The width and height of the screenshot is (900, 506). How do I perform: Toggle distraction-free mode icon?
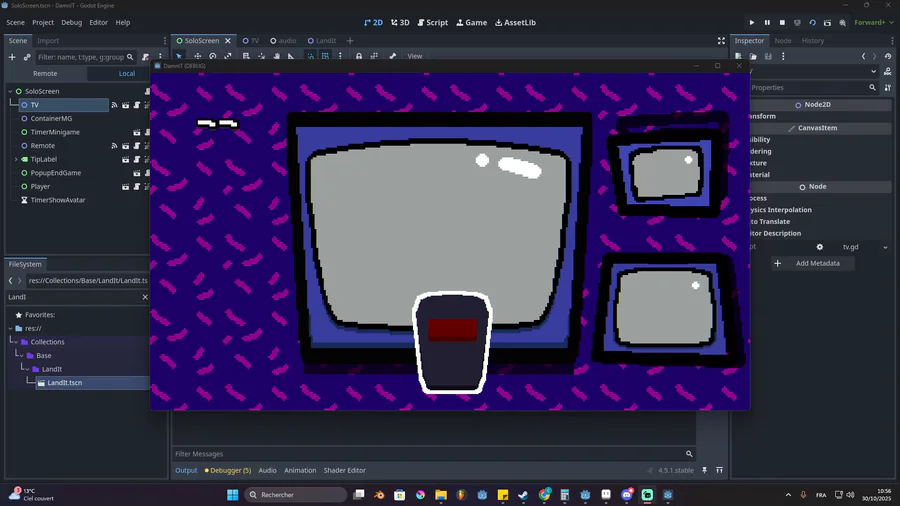721,41
